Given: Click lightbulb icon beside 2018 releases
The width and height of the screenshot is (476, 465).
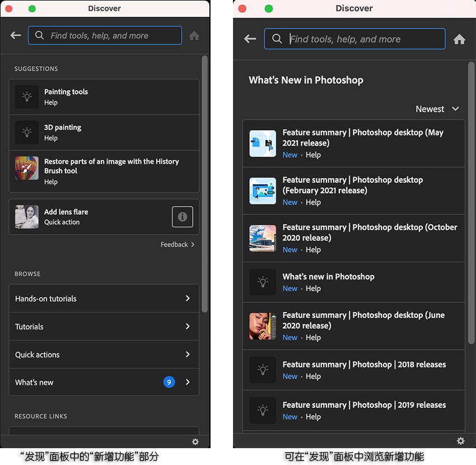Looking at the screenshot, I should (263, 370).
